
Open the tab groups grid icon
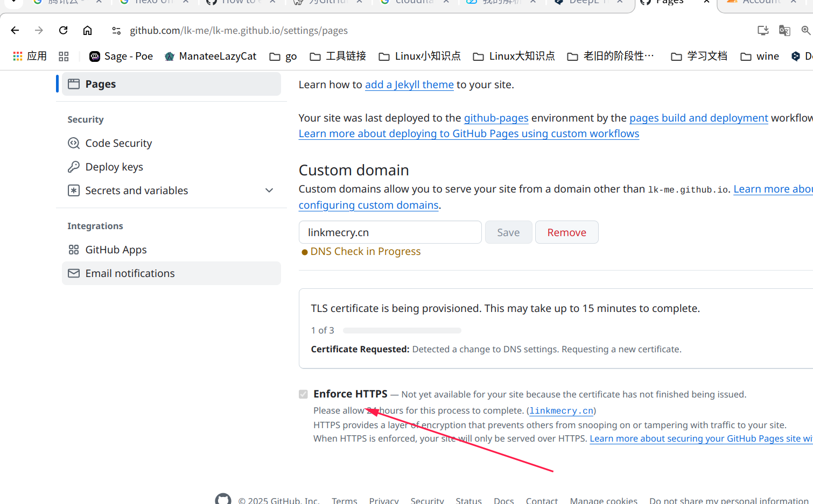(x=64, y=56)
